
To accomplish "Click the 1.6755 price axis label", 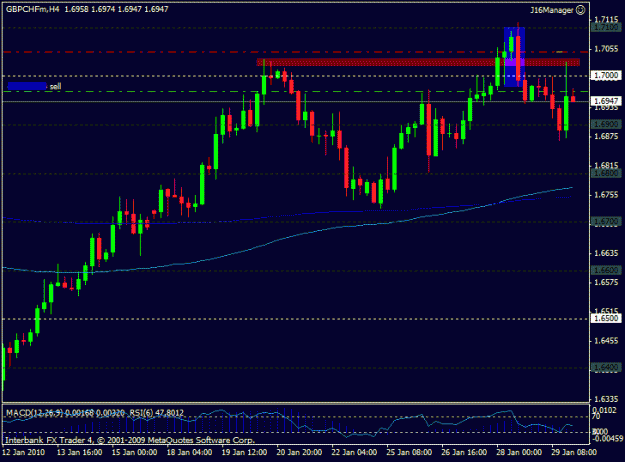I will pyautogui.click(x=606, y=195).
